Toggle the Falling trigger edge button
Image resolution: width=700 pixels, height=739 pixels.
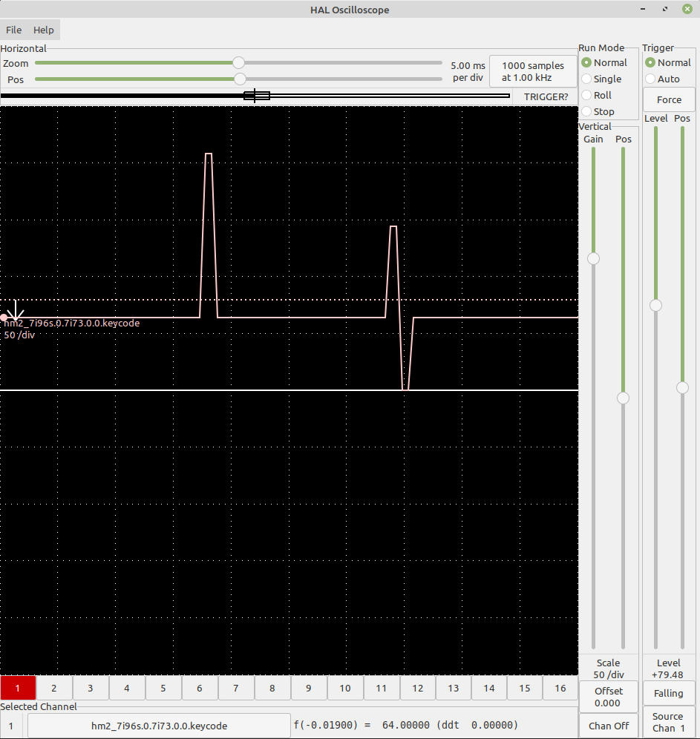[669, 693]
